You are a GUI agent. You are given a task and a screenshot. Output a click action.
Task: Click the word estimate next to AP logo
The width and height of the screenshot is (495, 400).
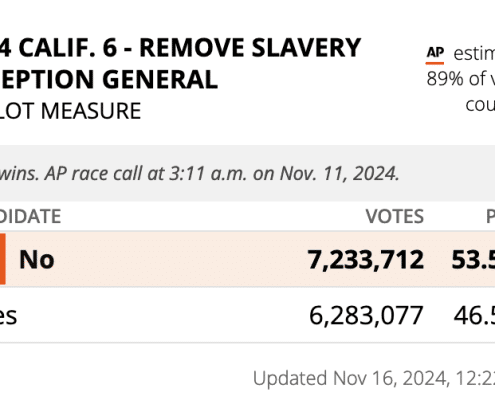pos(474,53)
